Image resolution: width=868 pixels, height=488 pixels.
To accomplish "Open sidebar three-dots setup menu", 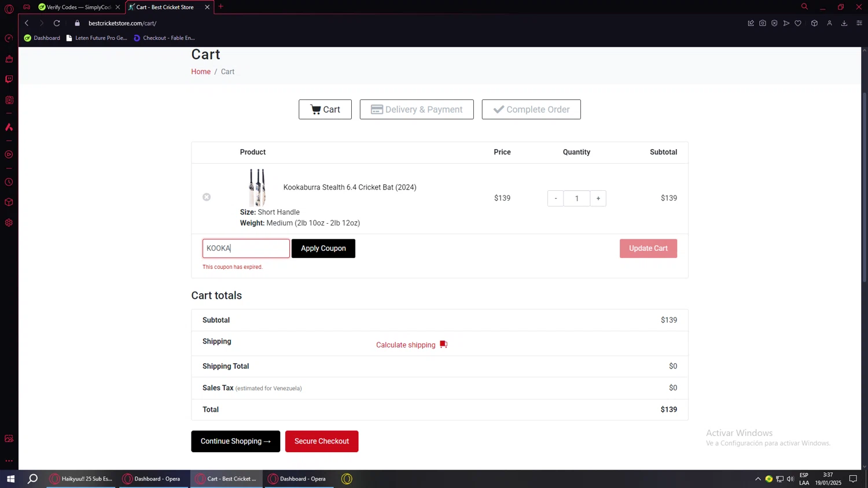I will pos(9,461).
